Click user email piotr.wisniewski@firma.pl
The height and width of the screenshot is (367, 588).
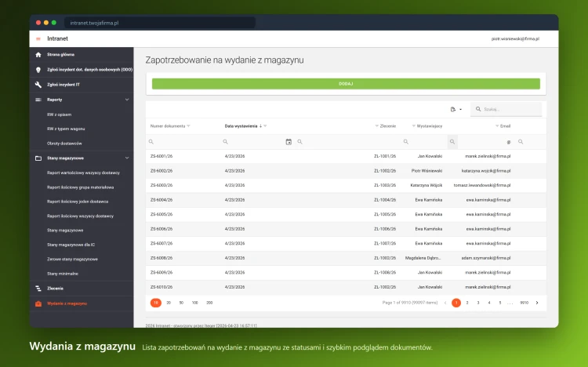pos(515,38)
